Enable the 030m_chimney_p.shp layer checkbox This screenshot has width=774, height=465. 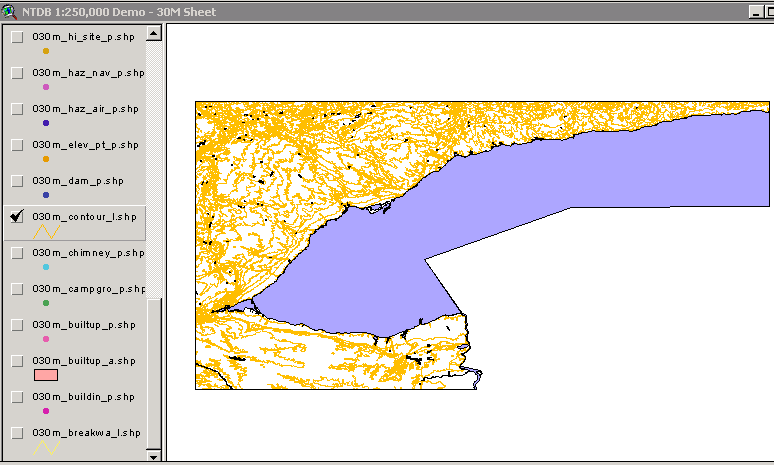coord(17,253)
